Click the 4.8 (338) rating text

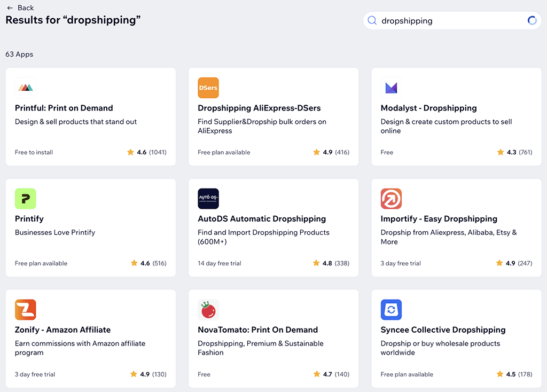336,263
